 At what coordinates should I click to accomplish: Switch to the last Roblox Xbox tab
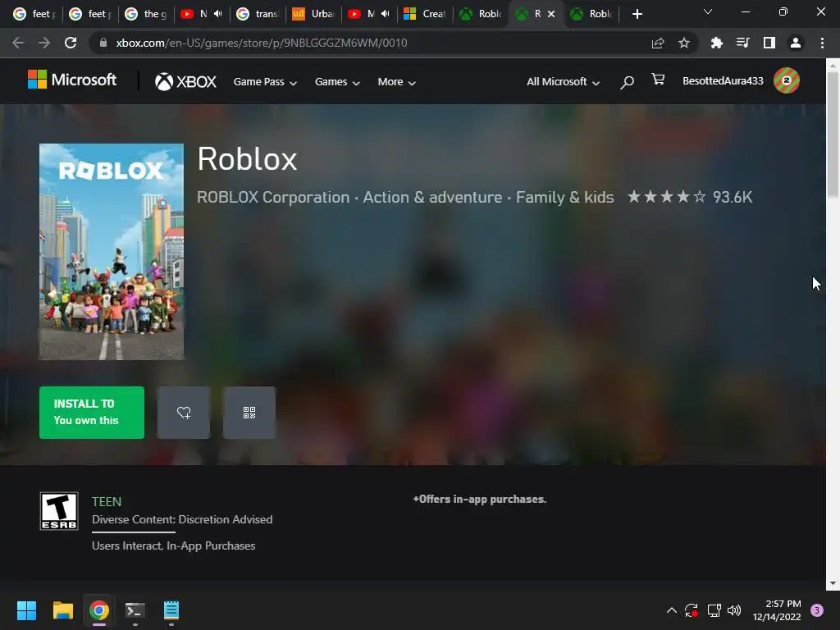(x=592, y=14)
